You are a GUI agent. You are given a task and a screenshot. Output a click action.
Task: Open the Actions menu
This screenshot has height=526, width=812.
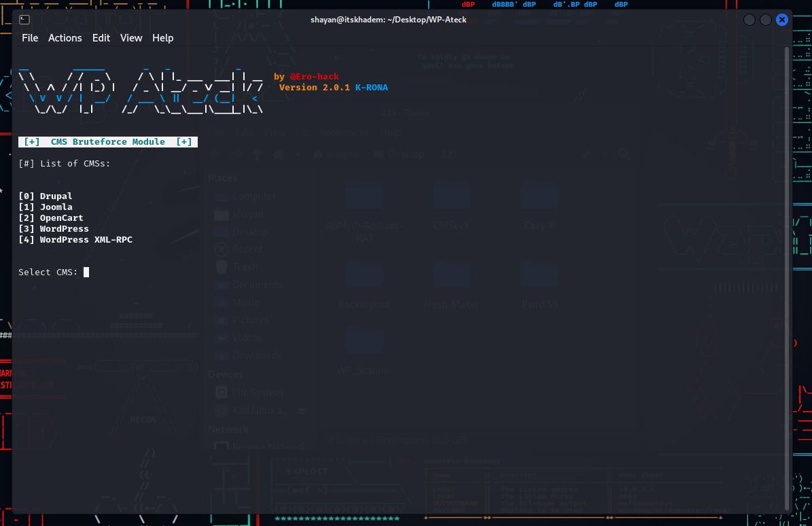[x=65, y=38]
